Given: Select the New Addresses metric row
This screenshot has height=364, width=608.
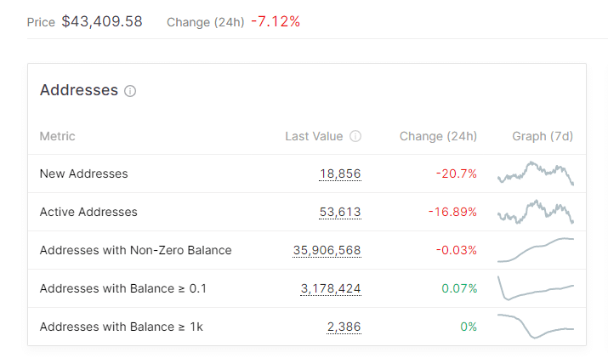Looking at the screenshot, I should pos(83,173).
